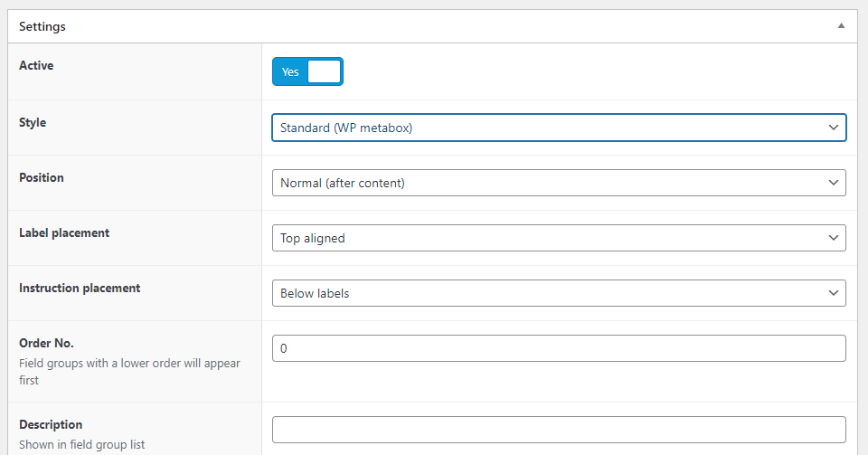The height and width of the screenshot is (455, 868).
Task: Click the chevron on Instruction placement dropdown
Action: [834, 293]
